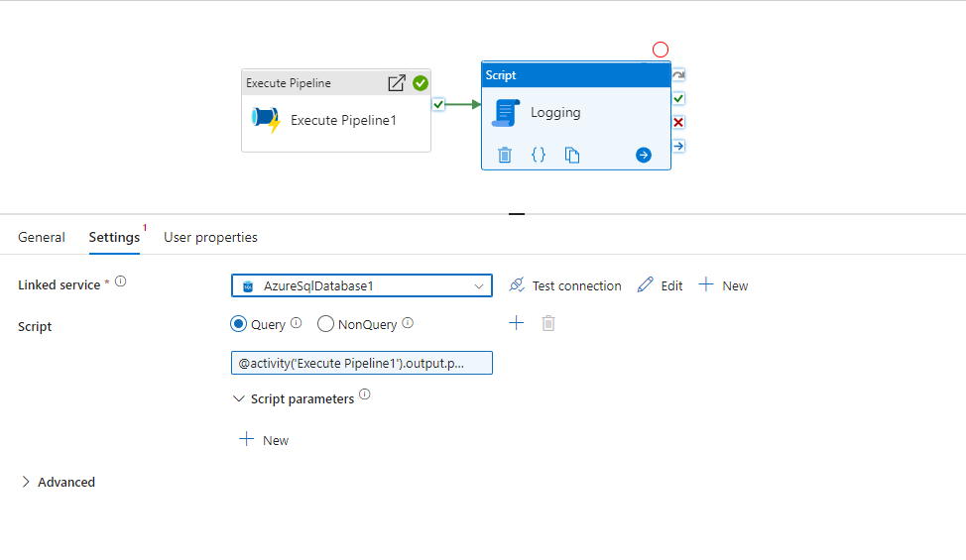Open the AzureSqlDatabase1 linked service dropdown
The height and width of the screenshot is (560, 966).
click(362, 285)
